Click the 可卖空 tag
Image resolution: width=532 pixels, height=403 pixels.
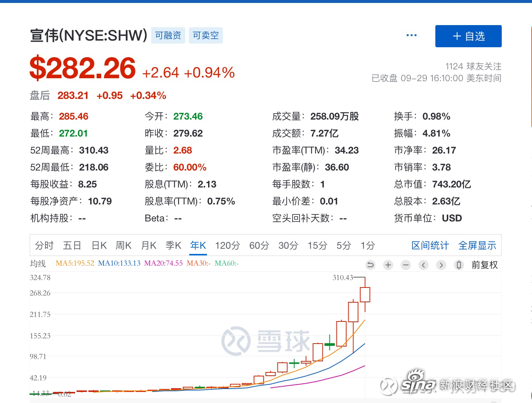pyautogui.click(x=206, y=35)
